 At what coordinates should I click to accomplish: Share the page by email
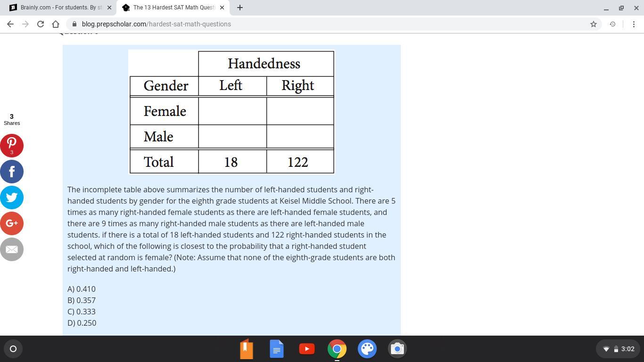(x=12, y=249)
